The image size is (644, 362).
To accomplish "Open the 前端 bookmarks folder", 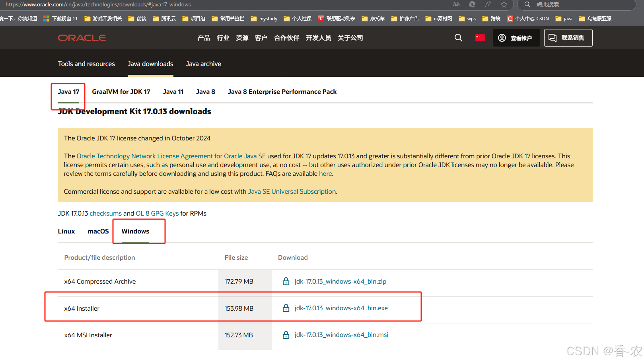I will point(137,18).
